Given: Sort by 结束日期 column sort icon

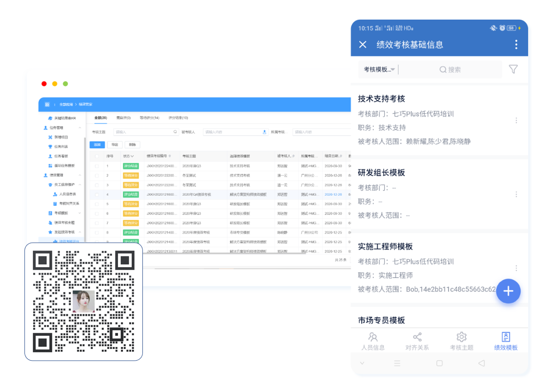Looking at the screenshot, I should (341, 156).
